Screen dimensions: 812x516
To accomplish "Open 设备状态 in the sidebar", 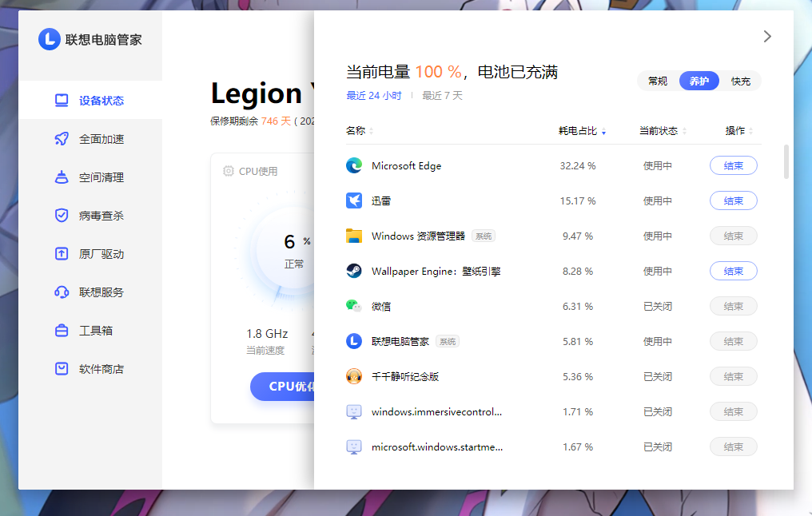I will pos(90,101).
